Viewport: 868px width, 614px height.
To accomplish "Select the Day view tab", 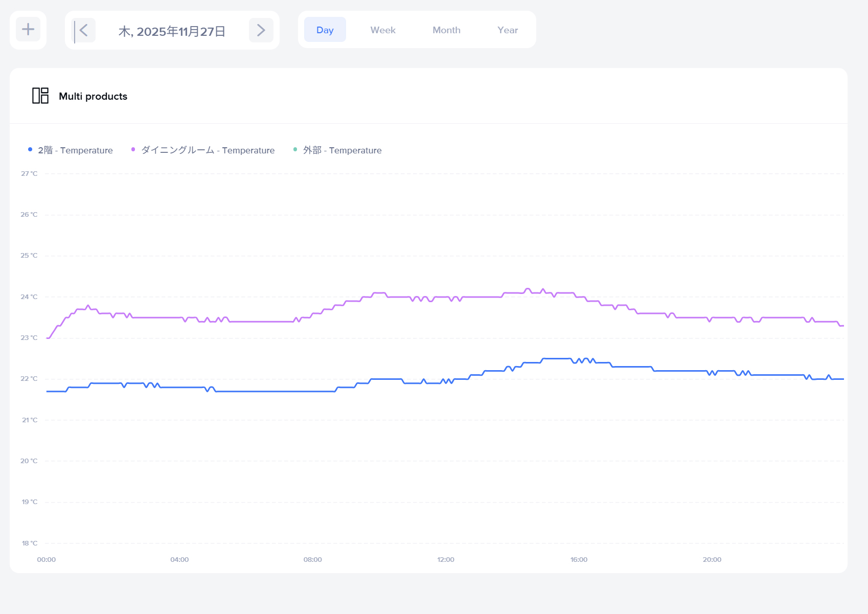I will click(x=325, y=30).
